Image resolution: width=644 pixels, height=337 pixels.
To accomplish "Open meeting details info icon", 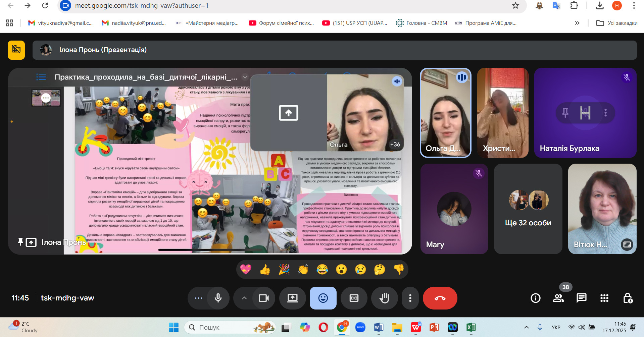I will point(535,298).
